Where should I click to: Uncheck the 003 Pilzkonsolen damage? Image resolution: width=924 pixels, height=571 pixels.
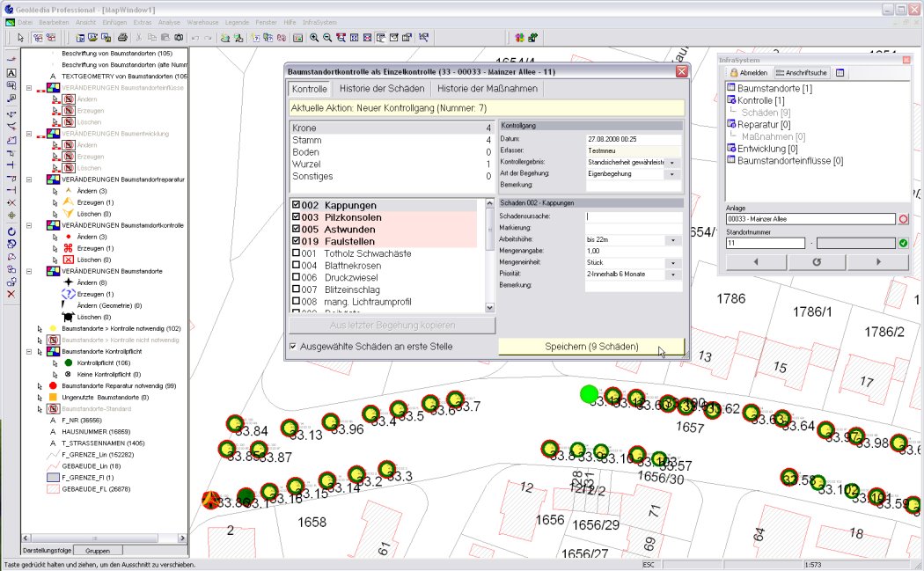(x=297, y=216)
